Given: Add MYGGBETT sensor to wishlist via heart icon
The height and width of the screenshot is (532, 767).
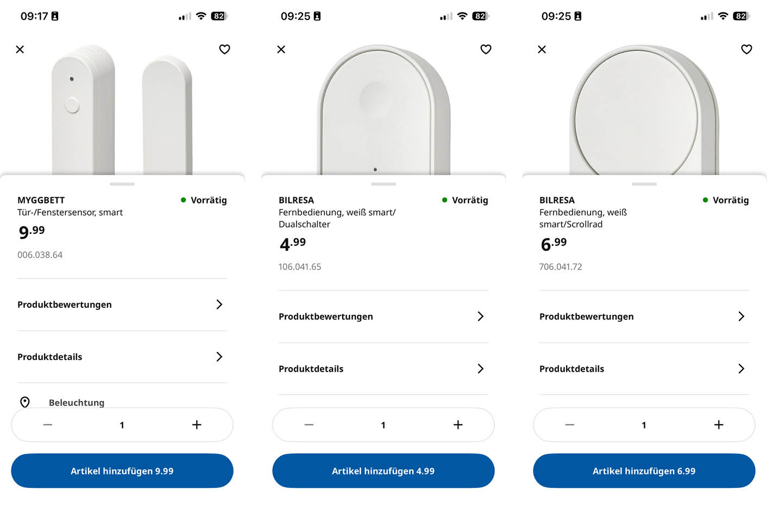Looking at the screenshot, I should pos(224,49).
